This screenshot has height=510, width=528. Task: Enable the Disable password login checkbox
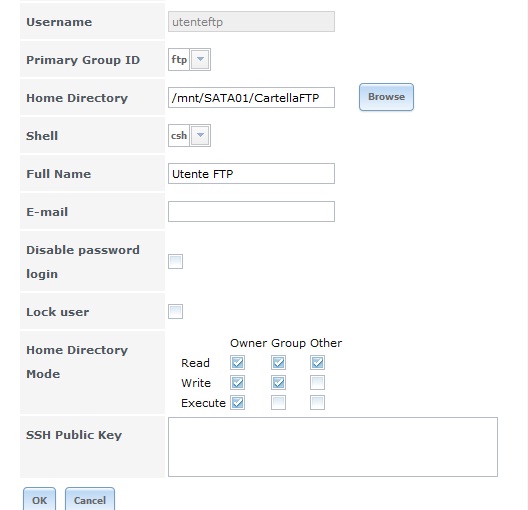tap(175, 262)
